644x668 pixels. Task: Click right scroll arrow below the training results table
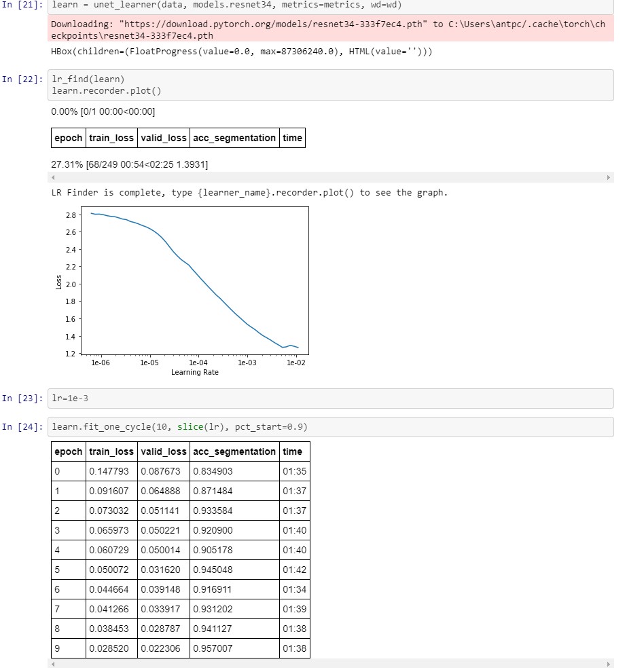click(x=609, y=664)
